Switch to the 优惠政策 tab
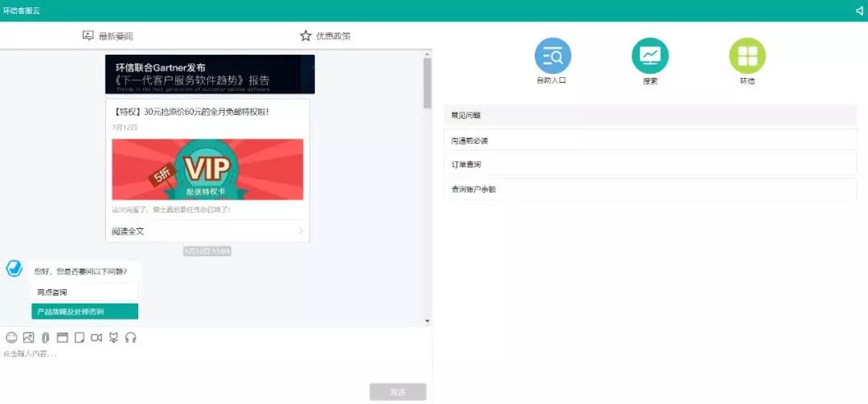Screen dimensions: 868x404 (325, 36)
